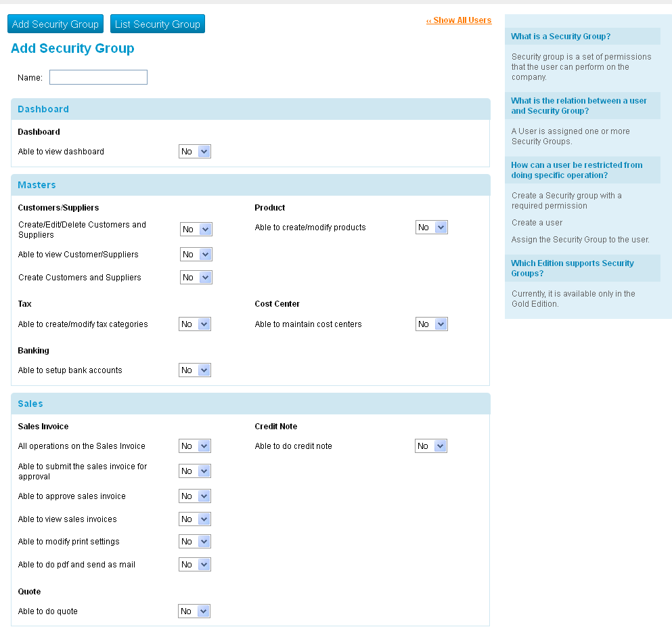672x627 pixels.
Task: Open the 'Able to do credit note' dropdown
Action: [x=431, y=446]
